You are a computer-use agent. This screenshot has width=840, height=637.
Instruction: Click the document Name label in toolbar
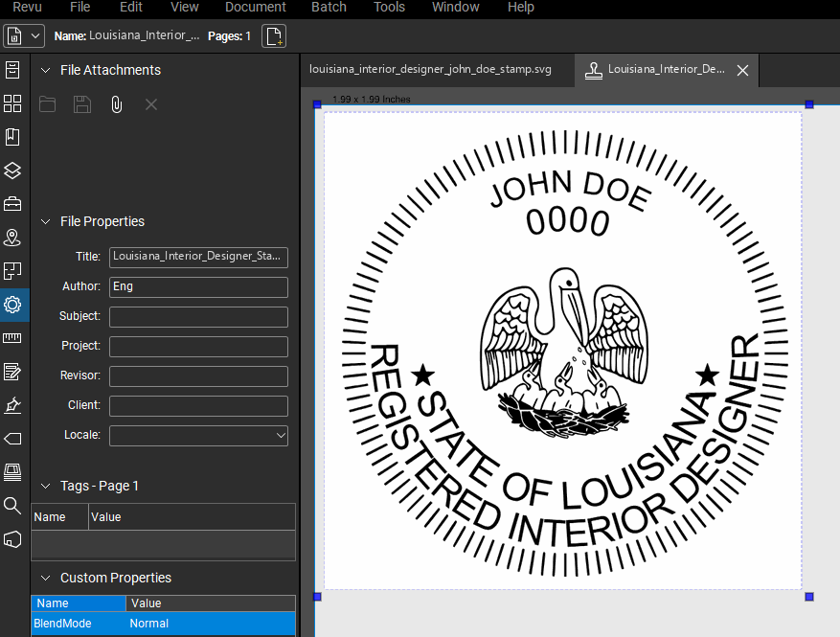70,35
